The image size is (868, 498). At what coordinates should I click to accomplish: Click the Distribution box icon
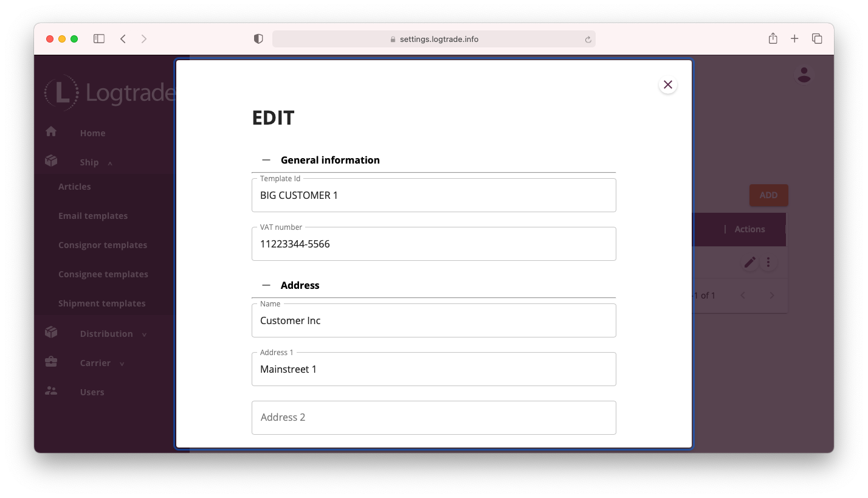[51, 332]
